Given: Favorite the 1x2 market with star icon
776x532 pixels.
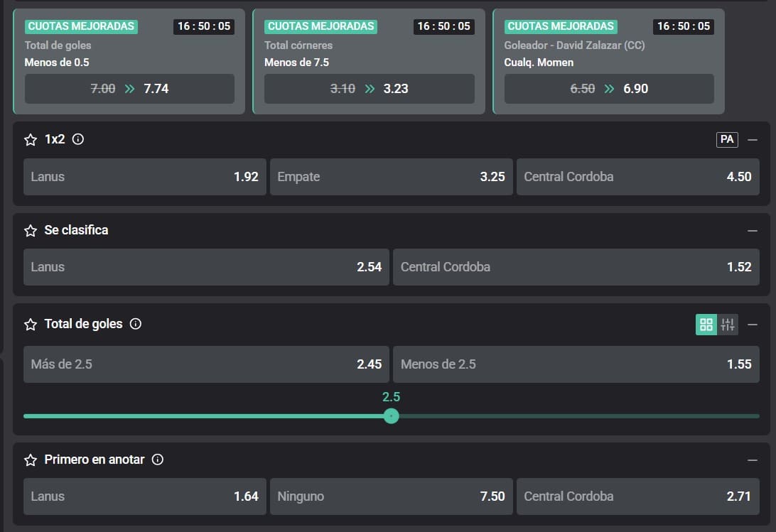Looking at the screenshot, I should pos(31,140).
